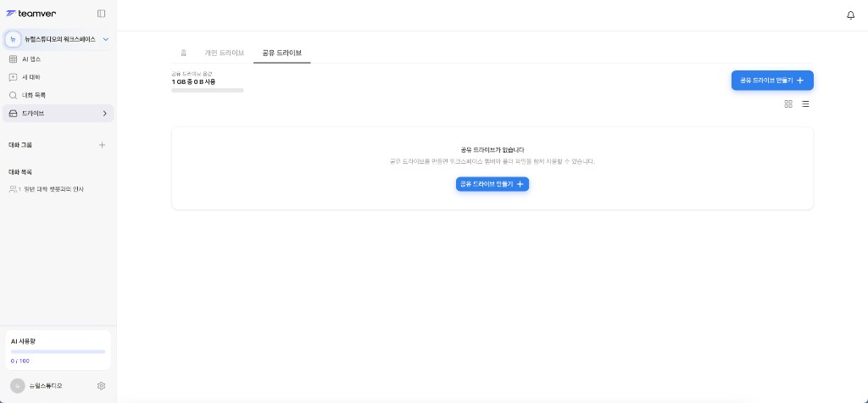Click 공유 드라이브 만들기 in empty card
868x403 pixels.
[x=492, y=184]
